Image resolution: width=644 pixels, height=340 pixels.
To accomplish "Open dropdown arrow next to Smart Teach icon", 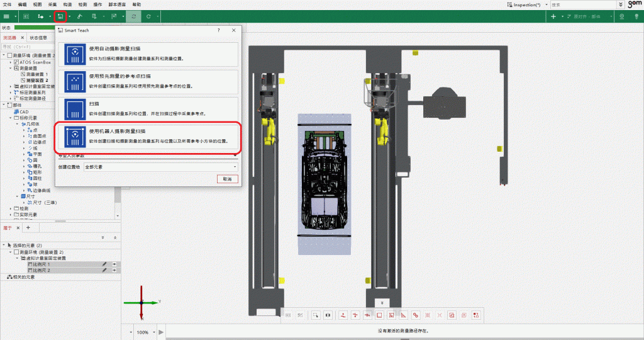I will coord(69,16).
